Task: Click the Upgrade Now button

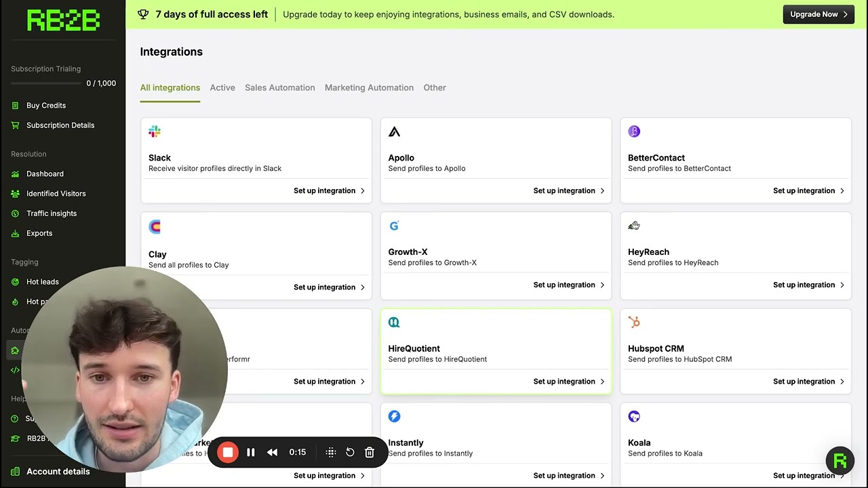Action: (x=818, y=14)
